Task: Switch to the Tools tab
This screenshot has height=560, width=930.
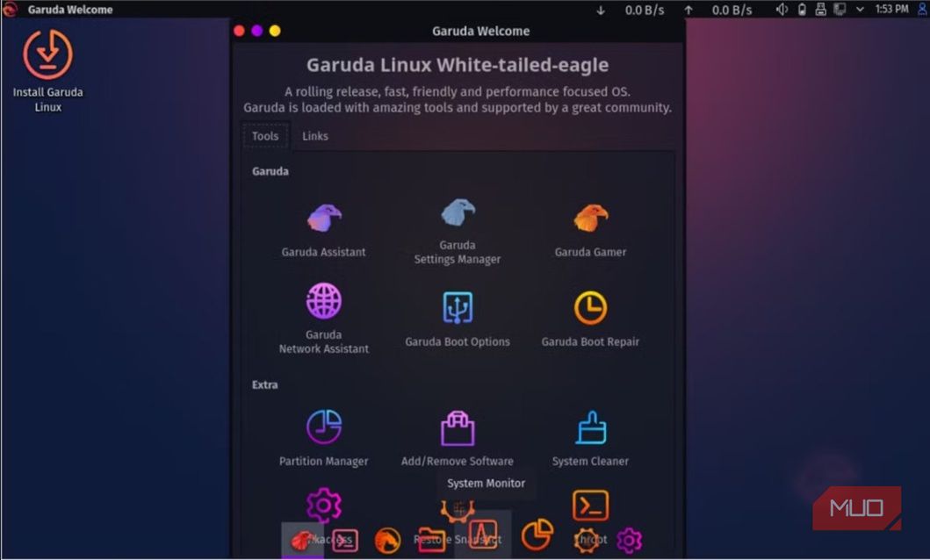Action: [265, 136]
